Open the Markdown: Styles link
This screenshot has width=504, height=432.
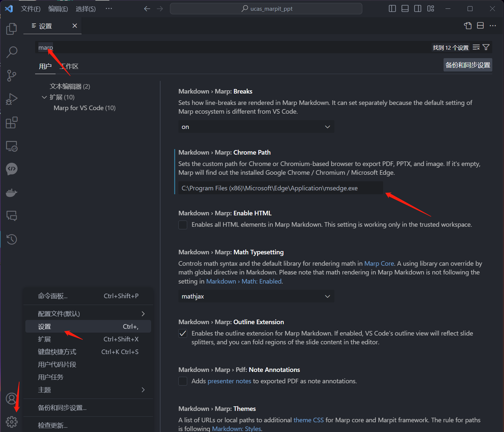point(237,429)
